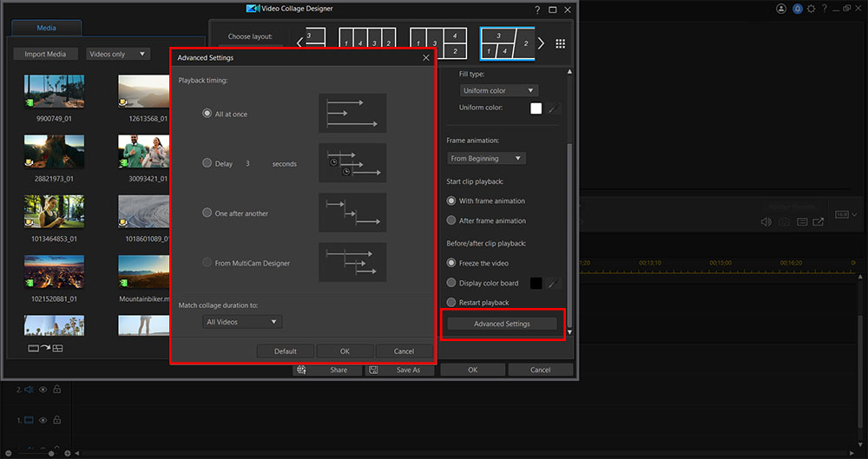Close the Advanced Settings dialog

click(425, 57)
